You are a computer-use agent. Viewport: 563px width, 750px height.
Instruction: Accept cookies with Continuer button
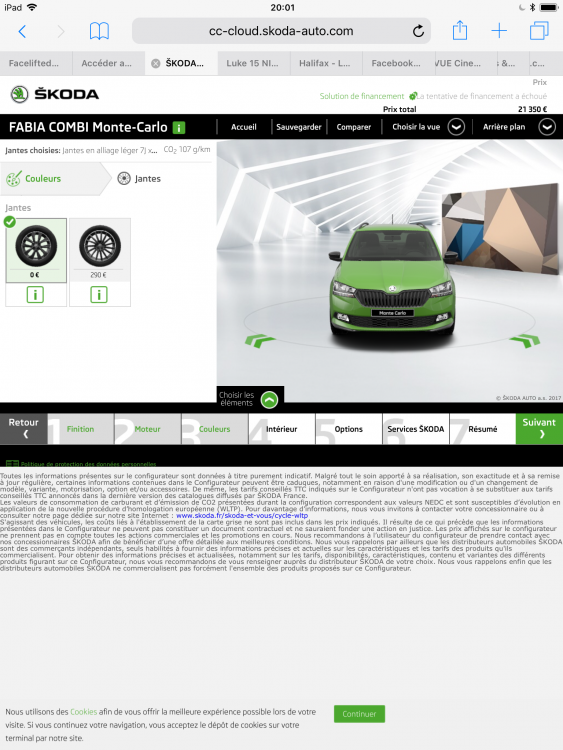tap(359, 714)
